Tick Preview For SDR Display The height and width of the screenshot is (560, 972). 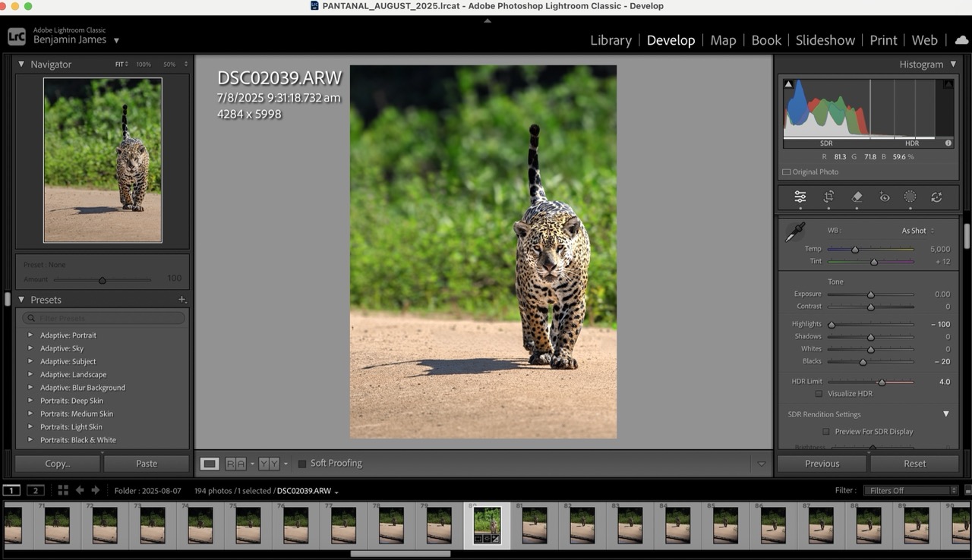click(x=826, y=432)
